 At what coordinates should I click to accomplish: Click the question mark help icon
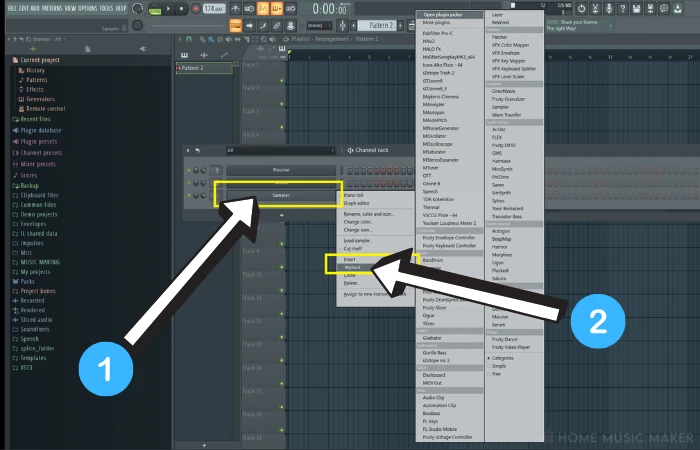tap(622, 8)
